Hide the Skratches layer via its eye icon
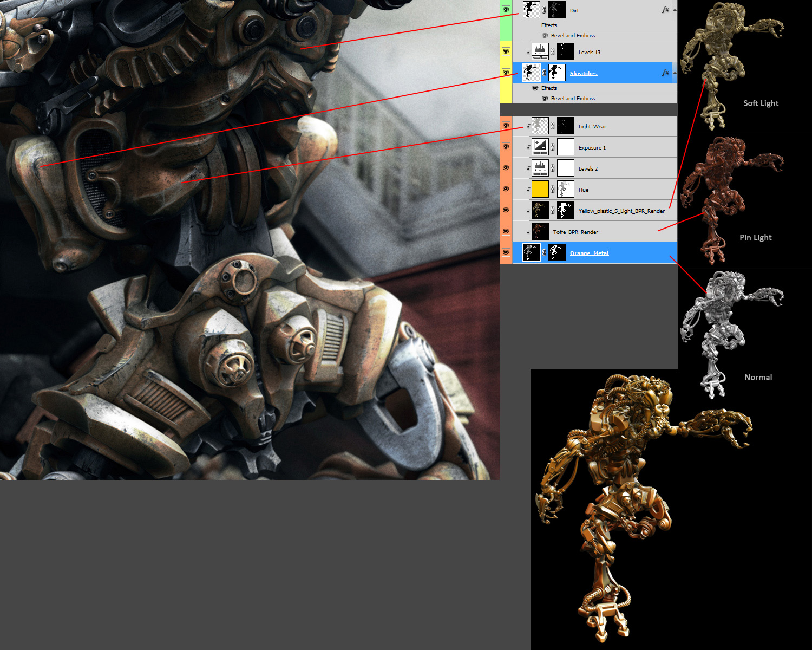Screen dimensions: 812x650 click(506, 73)
